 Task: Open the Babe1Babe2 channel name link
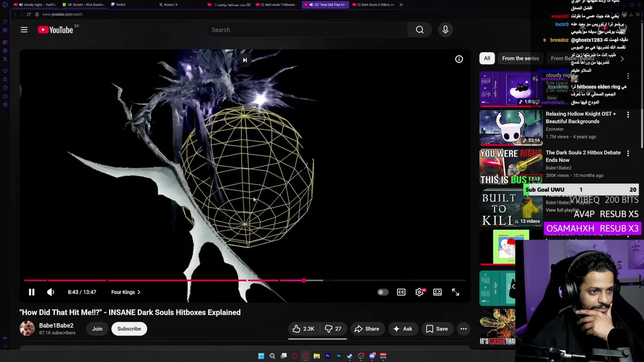56,325
